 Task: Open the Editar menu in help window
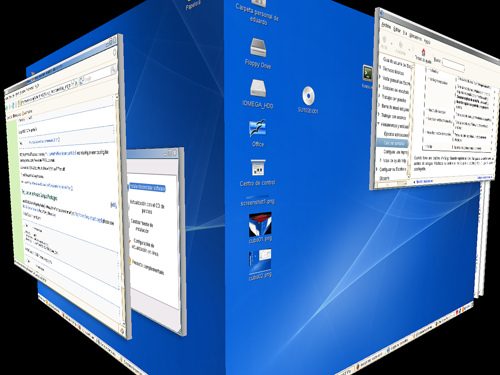pos(397,29)
